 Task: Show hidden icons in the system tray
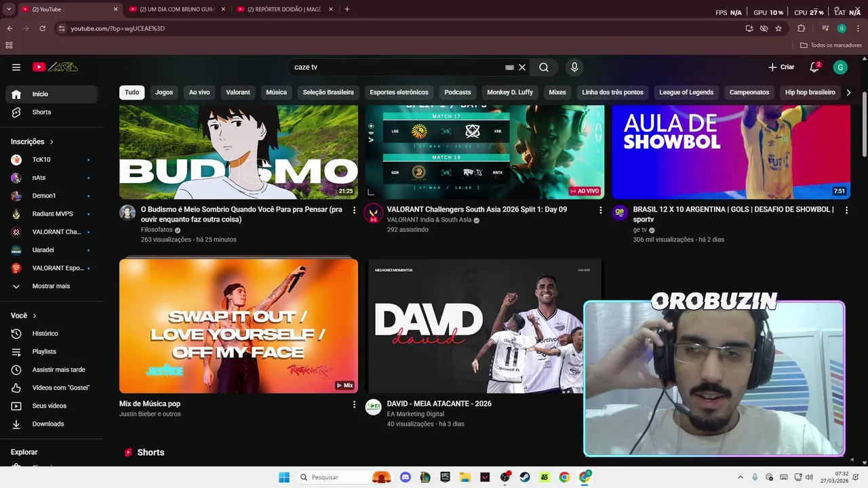point(742,477)
